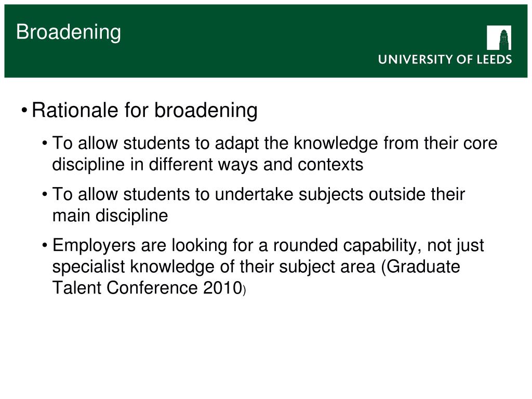Click the 'Rationale for broadening' heading
532x399 pixels.
144,110
